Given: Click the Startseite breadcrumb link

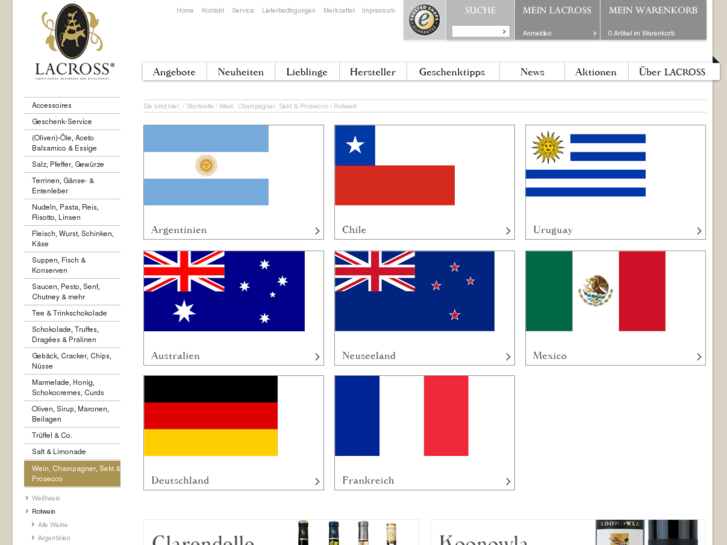Looking at the screenshot, I should [200, 106].
